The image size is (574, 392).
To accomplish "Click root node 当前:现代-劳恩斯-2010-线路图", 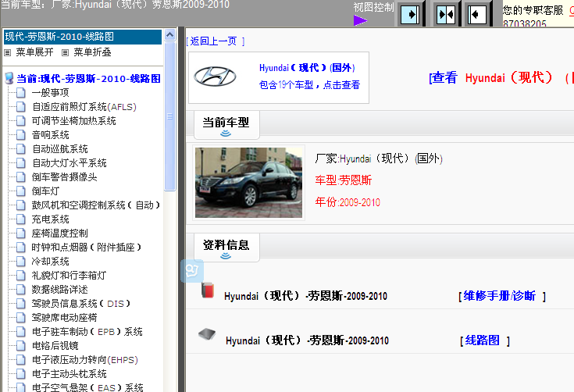I will 88,79.
